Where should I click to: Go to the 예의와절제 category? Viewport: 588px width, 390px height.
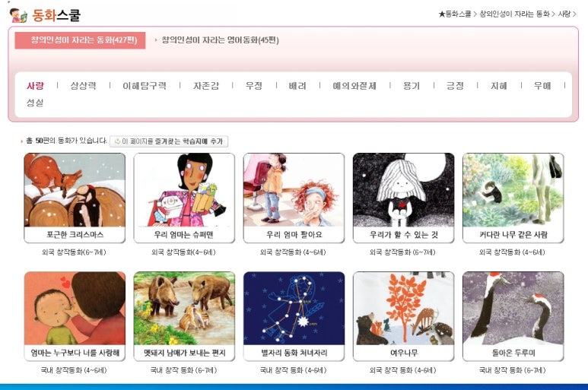pyautogui.click(x=354, y=86)
